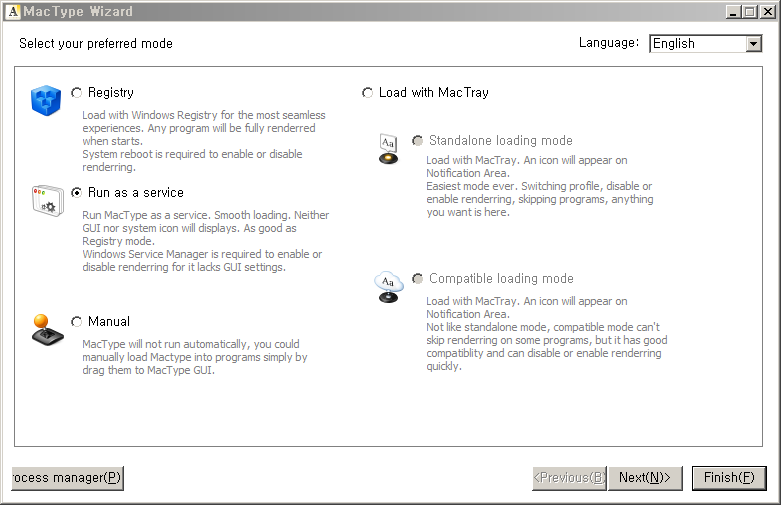781x505 pixels.
Task: Maximize the MacType Wizard window
Action: [749, 12]
